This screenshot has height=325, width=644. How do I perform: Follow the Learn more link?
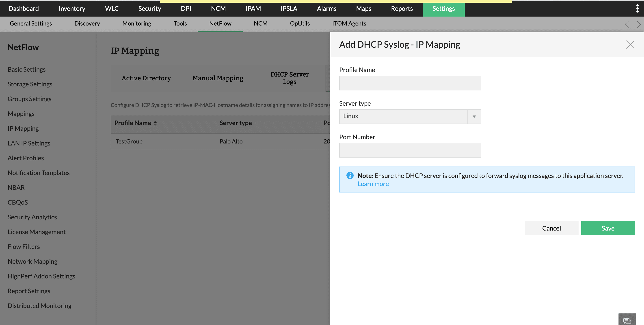tap(373, 184)
